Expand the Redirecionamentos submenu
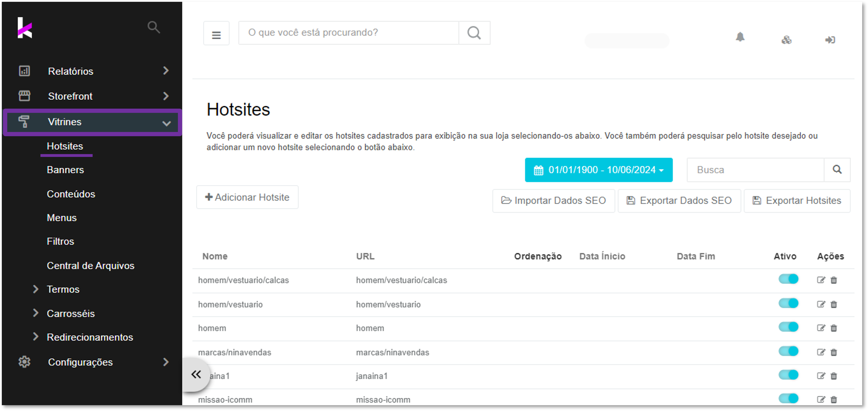Image resolution: width=868 pixels, height=411 pixels. coord(35,337)
